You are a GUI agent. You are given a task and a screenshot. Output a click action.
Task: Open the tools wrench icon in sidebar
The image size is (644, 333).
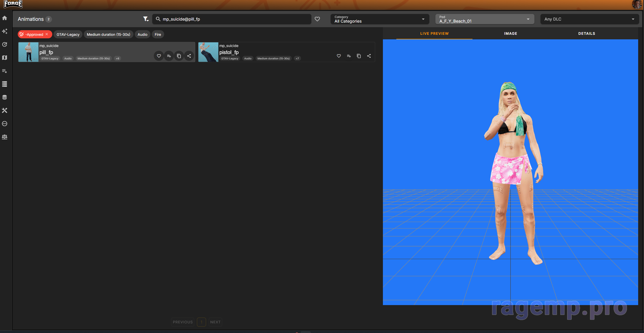point(5,110)
